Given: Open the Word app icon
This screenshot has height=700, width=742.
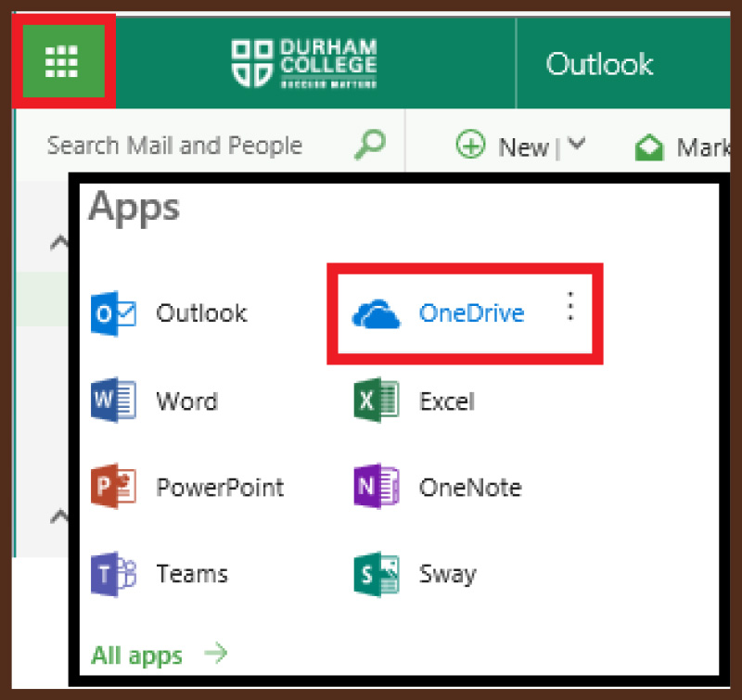Looking at the screenshot, I should coord(114,401).
